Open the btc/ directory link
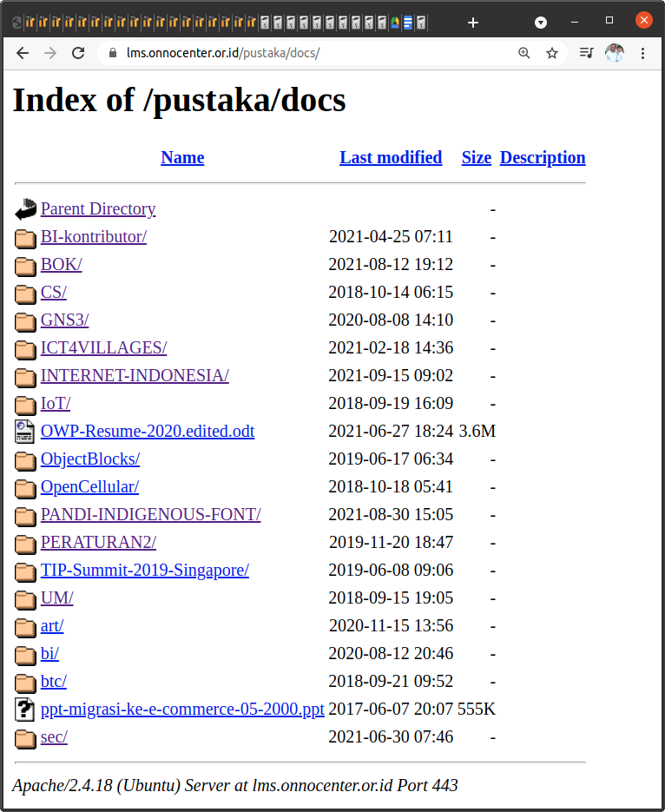Screen dimensions: 665x812 point(54,681)
